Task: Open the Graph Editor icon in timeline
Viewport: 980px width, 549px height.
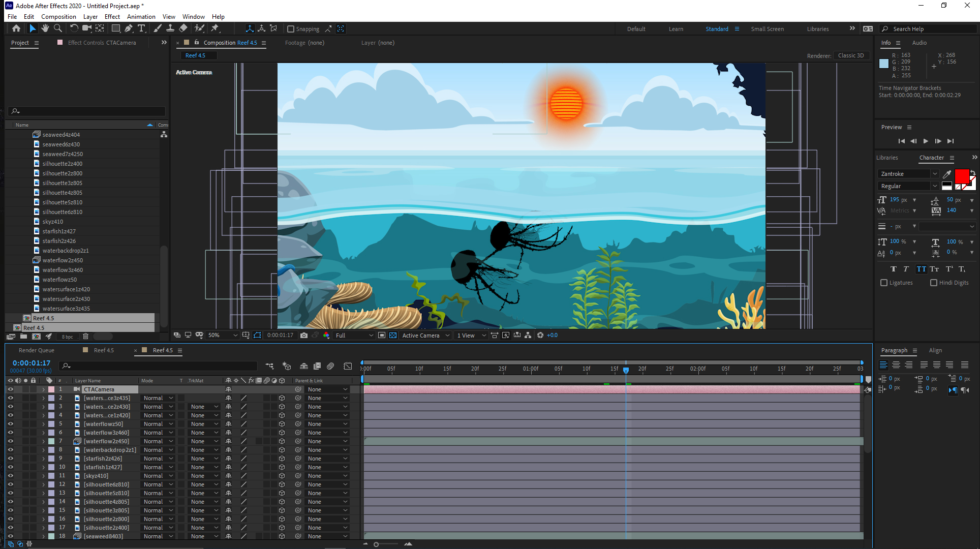Action: click(348, 366)
